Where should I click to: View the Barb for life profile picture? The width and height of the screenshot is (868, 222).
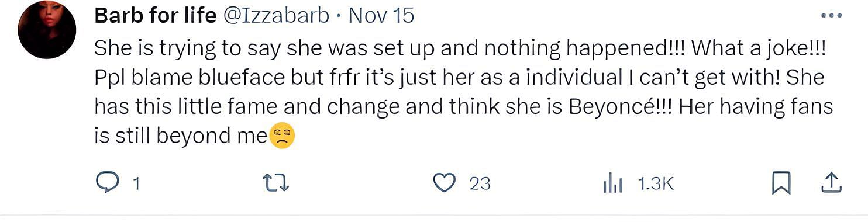coord(47,30)
